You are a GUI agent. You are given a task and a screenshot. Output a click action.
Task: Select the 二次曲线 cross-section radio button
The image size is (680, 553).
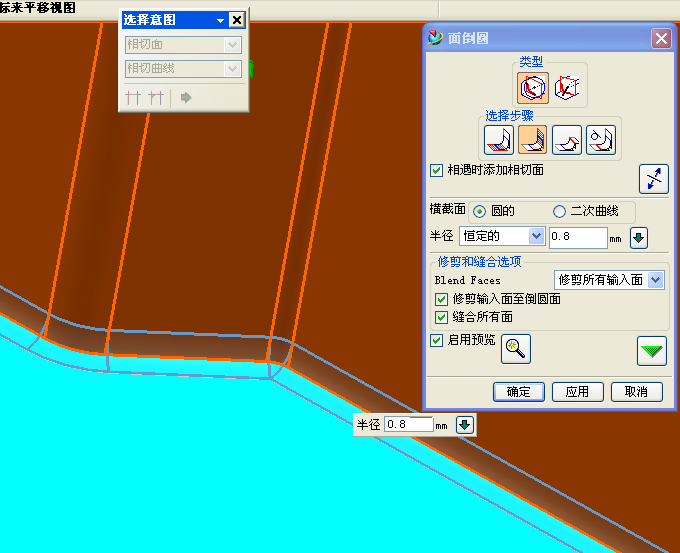pos(559,212)
